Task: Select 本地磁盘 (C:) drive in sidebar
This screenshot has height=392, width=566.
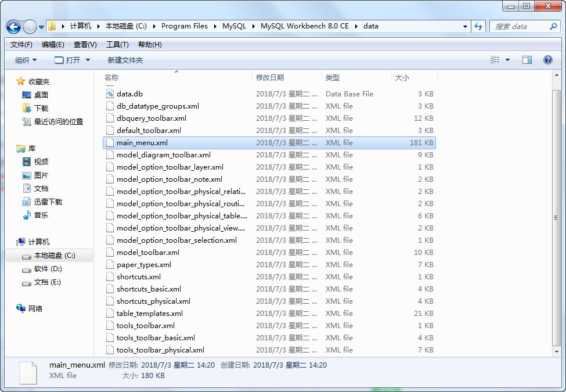Action: [x=49, y=255]
